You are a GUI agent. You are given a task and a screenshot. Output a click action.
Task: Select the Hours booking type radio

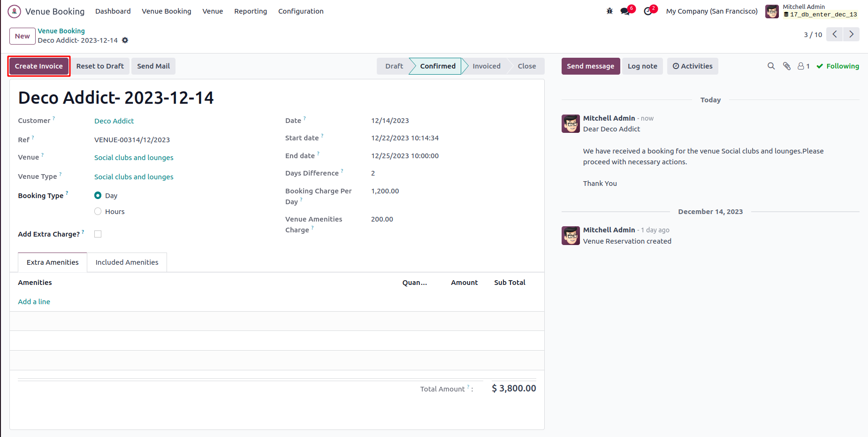coord(98,211)
